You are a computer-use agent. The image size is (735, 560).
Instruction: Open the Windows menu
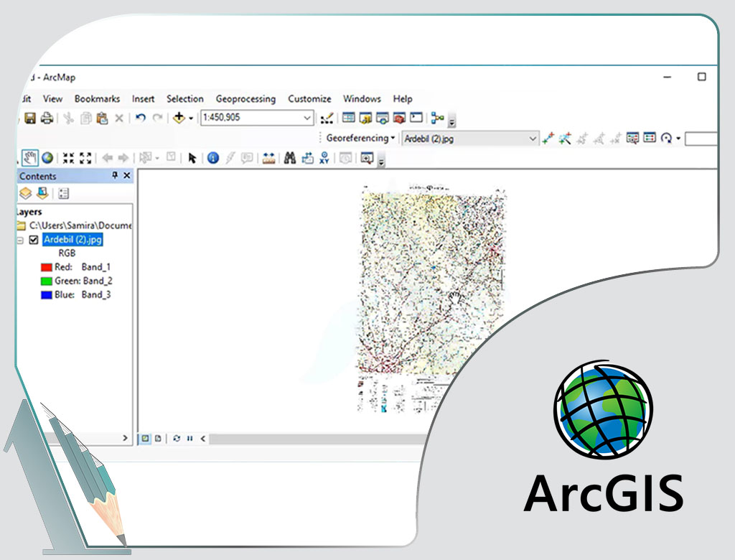coord(362,98)
